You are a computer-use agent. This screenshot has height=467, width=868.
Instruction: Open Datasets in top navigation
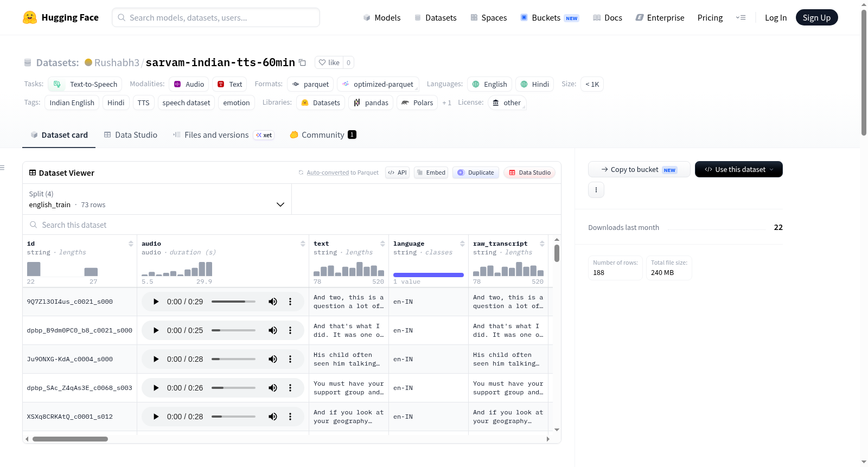click(435, 17)
